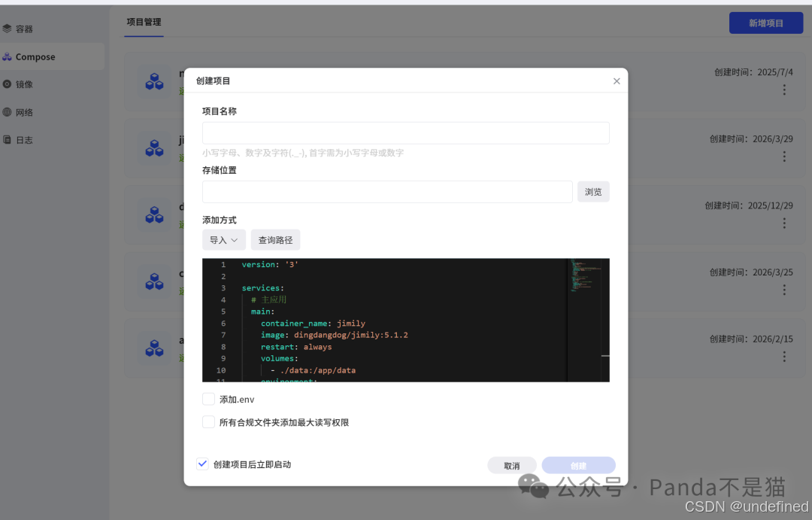Focus the 存储位置 path field
Image resolution: width=812 pixels, height=520 pixels.
pyautogui.click(x=387, y=192)
